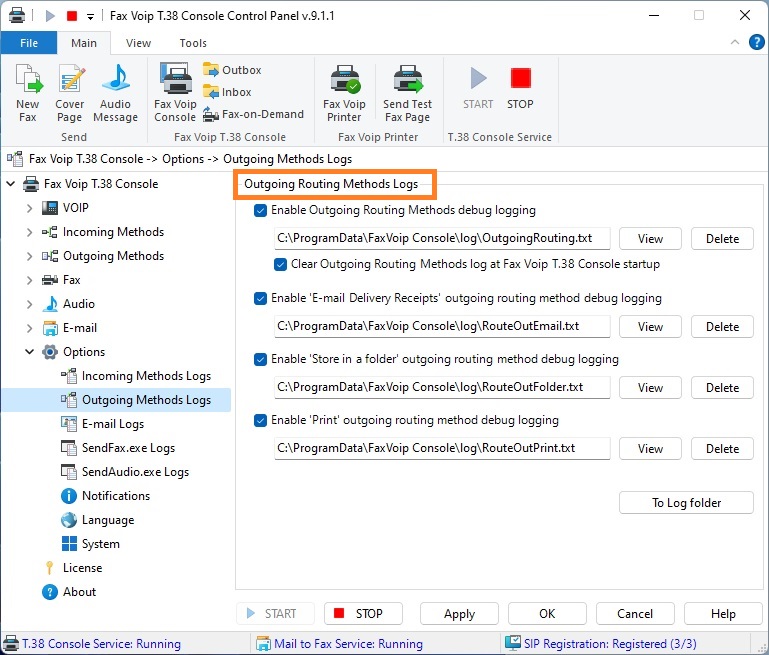This screenshot has height=655, width=769.
Task: Expand the Incoming Methods tree node
Action: tap(29, 232)
